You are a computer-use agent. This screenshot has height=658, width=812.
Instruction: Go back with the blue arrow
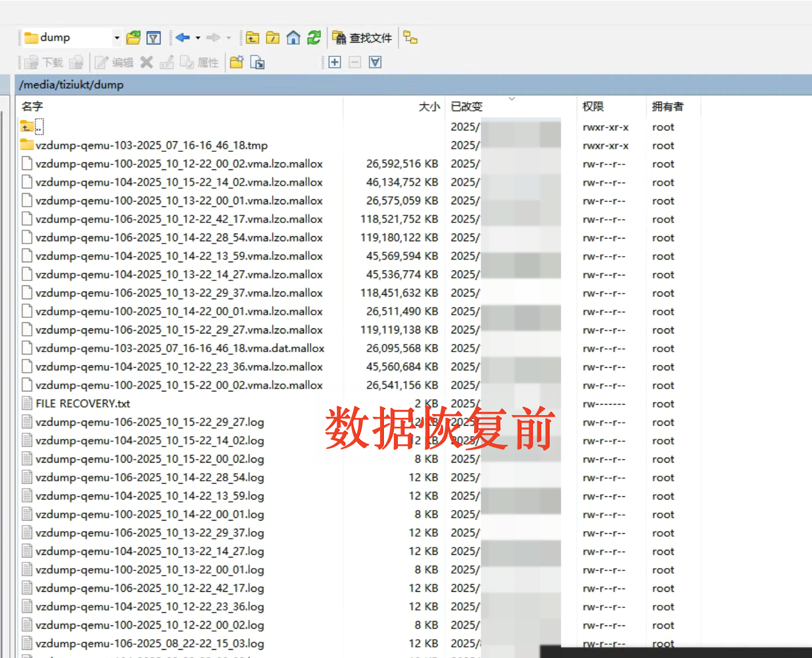click(183, 38)
